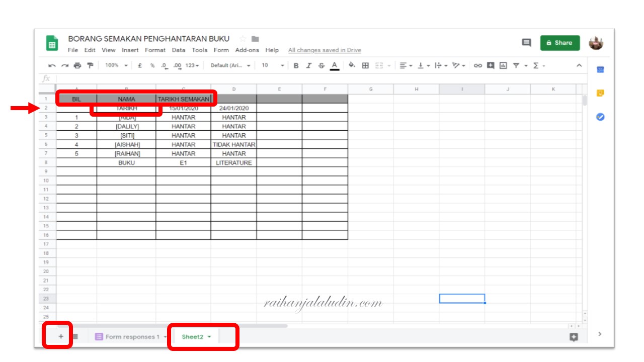Format as percent with the % icon

click(x=152, y=65)
